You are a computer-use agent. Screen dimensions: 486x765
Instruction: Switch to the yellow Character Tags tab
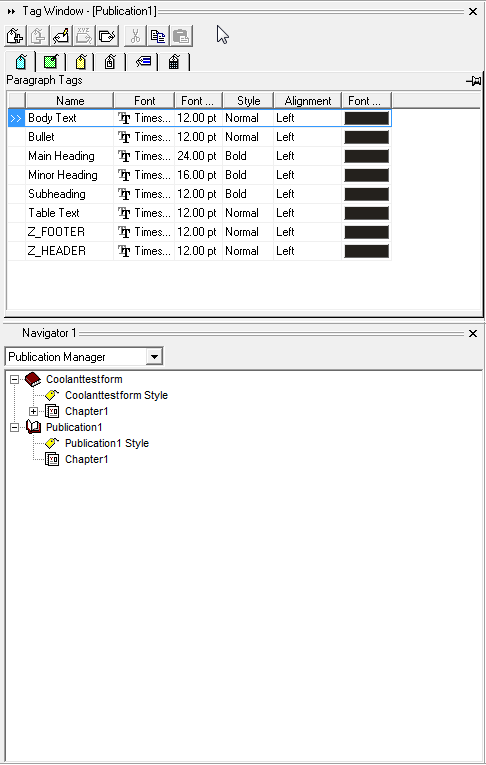(81, 62)
